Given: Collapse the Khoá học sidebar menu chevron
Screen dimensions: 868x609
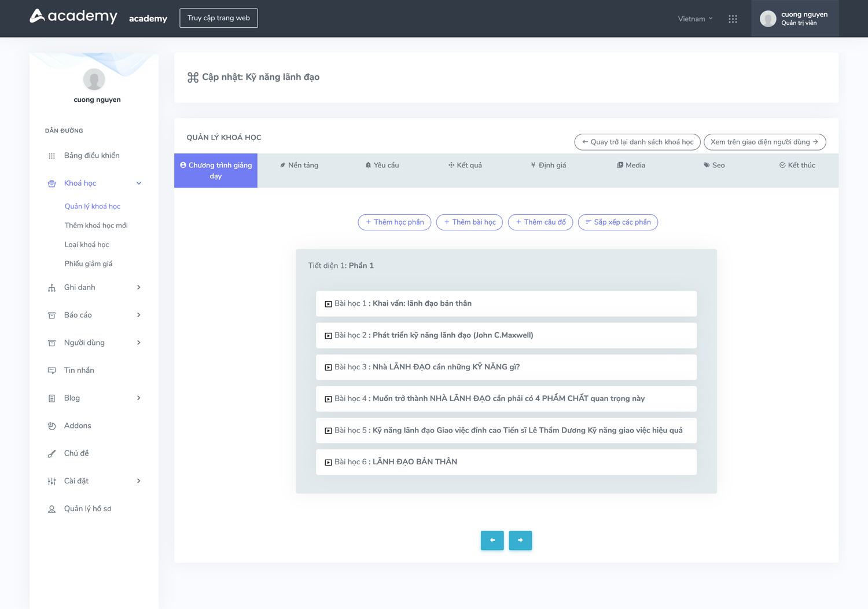Looking at the screenshot, I should point(139,184).
